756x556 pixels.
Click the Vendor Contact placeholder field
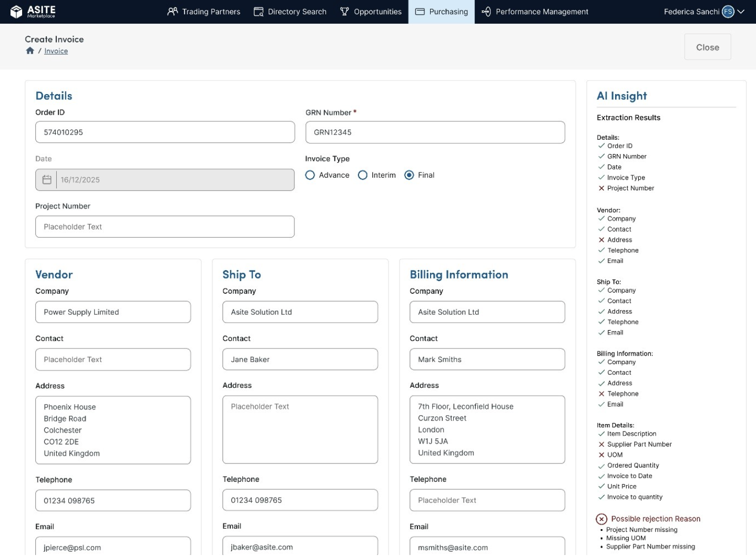click(x=113, y=359)
